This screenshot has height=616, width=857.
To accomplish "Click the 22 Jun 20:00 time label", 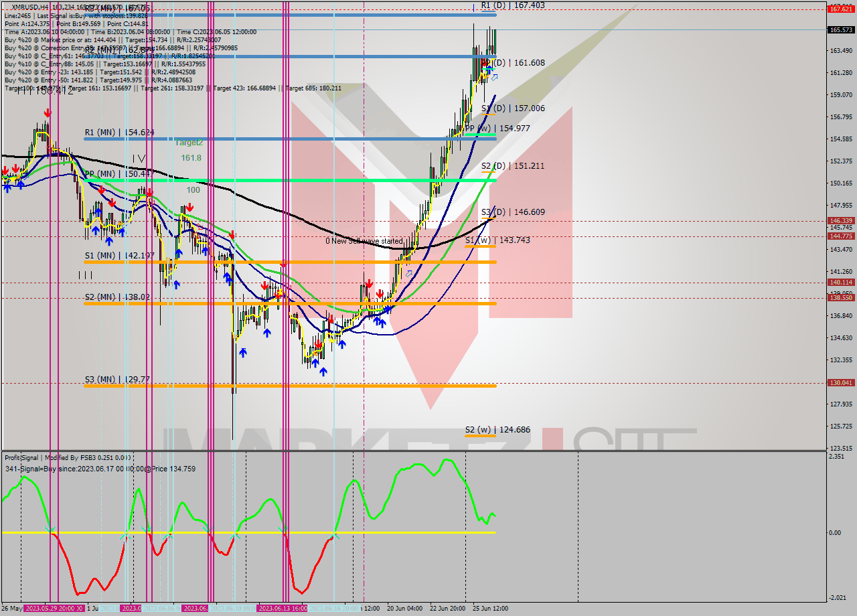I will pyautogui.click(x=448, y=609).
